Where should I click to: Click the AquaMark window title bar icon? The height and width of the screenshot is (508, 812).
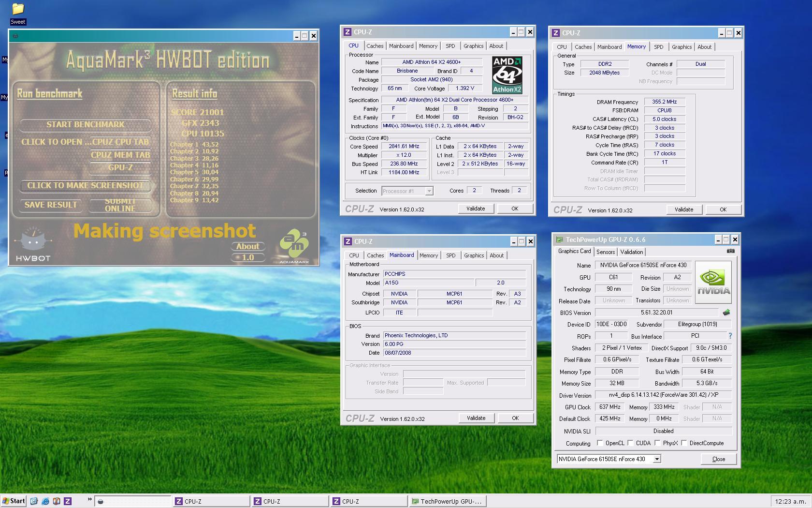pyautogui.click(x=15, y=36)
